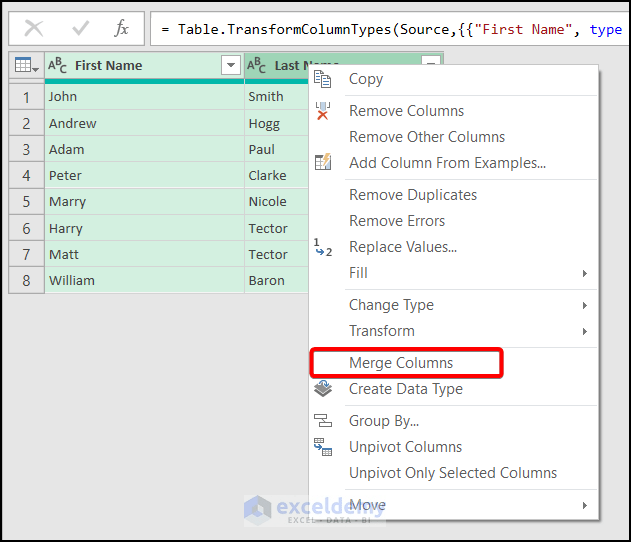Image resolution: width=631 pixels, height=542 pixels.
Task: Click the cell containing Andrew
Action: click(x=144, y=123)
